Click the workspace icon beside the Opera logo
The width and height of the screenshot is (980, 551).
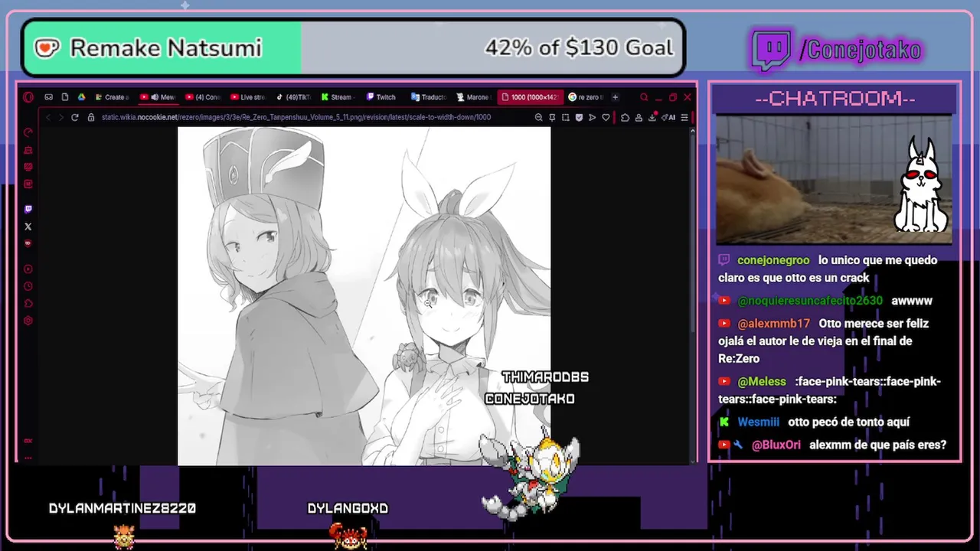click(48, 97)
